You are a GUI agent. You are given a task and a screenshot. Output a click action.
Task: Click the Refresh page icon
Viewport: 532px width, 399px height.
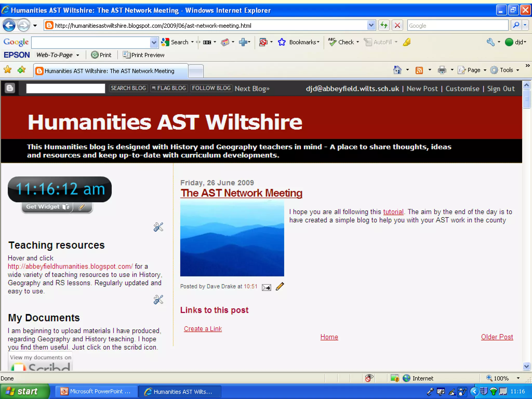pyautogui.click(x=384, y=25)
